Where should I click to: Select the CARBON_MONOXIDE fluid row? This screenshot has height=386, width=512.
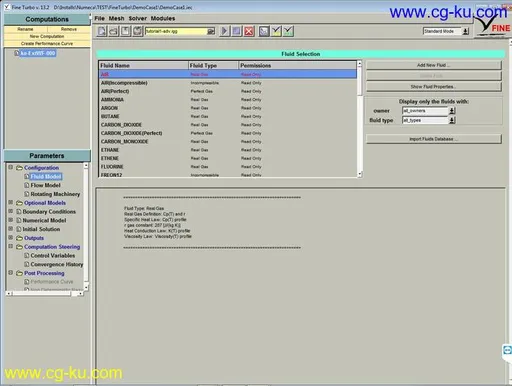tap(228, 141)
